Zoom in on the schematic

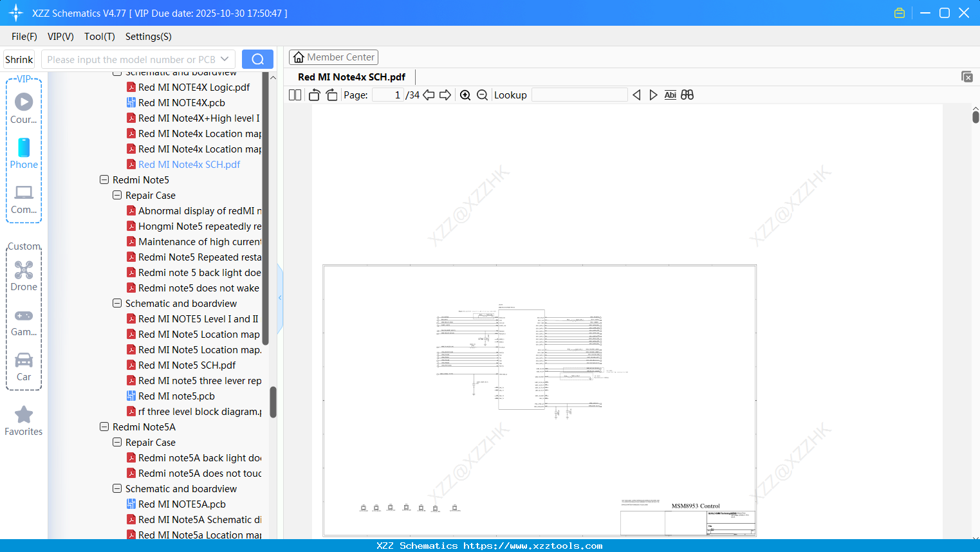(x=465, y=95)
